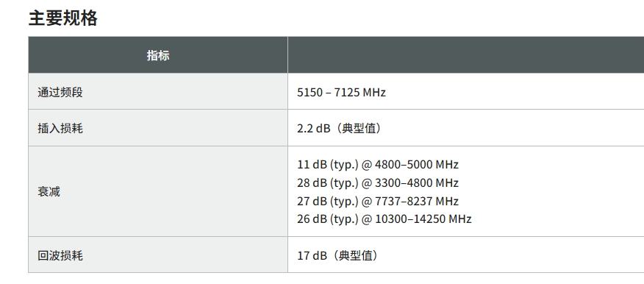
Task: Click the 27 dB @ 7737–8237 MHz line
Action: pyautogui.click(x=377, y=201)
